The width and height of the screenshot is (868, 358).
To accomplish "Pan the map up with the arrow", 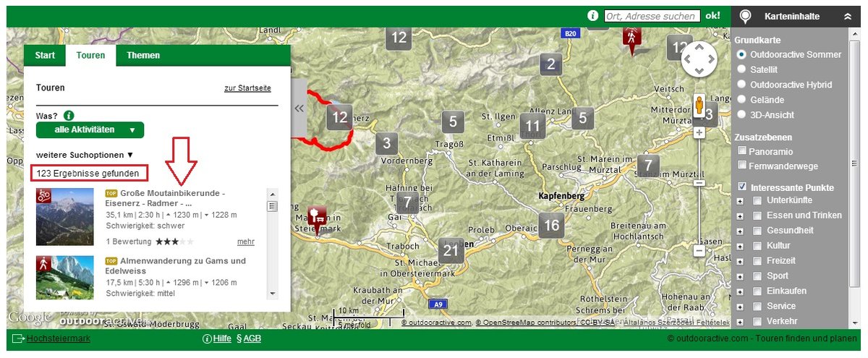I will tap(699, 47).
